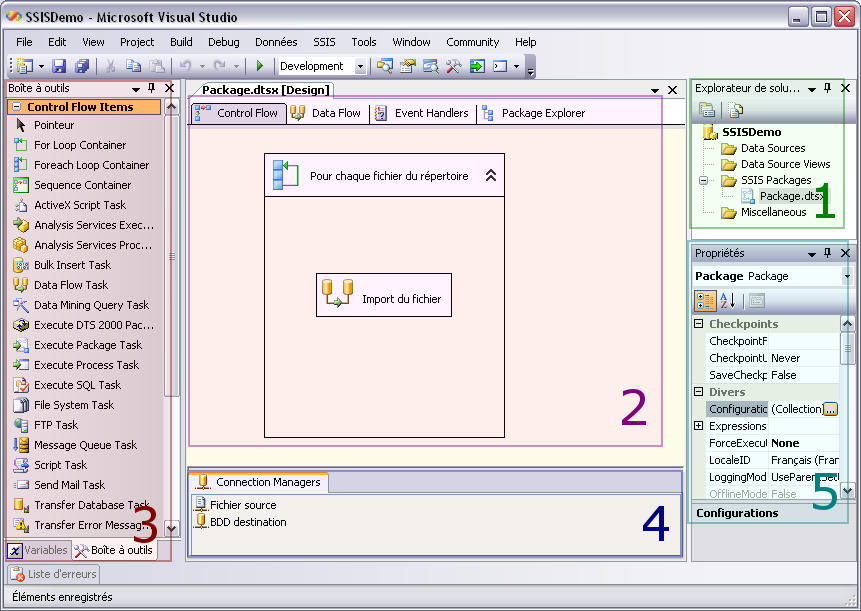This screenshot has width=861, height=611.
Task: Click the toolbox scroll down arrow
Action: pos(171,529)
